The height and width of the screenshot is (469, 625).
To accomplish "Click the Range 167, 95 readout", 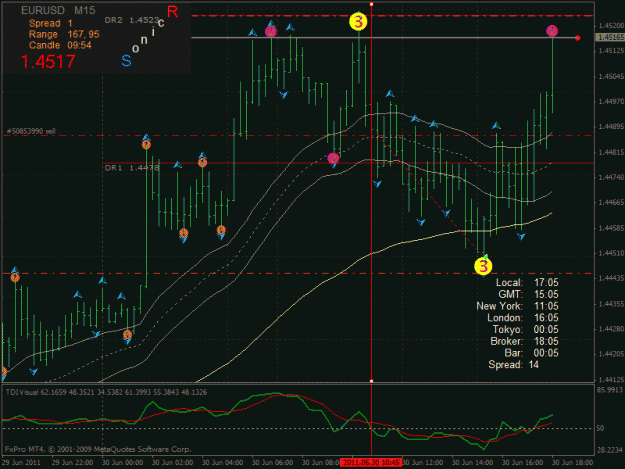I will click(64, 34).
